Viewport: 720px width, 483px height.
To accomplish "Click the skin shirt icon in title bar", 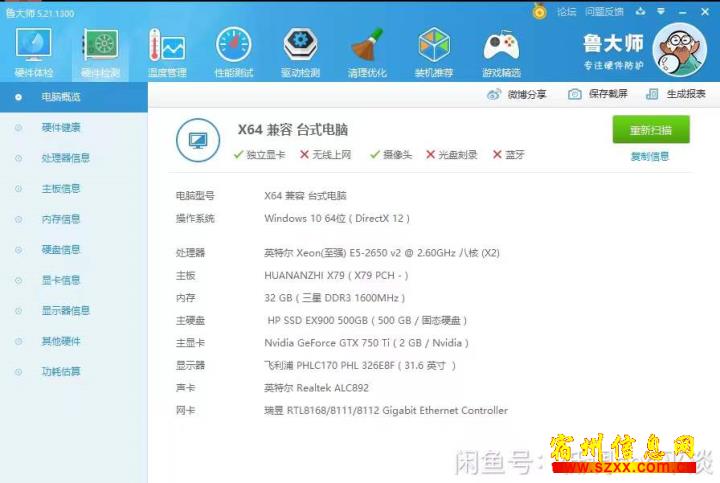I will click(x=640, y=11).
